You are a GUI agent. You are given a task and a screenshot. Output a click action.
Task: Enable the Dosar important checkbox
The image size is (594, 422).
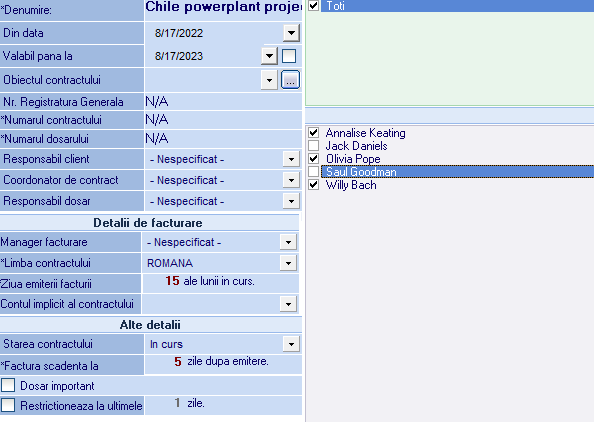pyautogui.click(x=8, y=385)
